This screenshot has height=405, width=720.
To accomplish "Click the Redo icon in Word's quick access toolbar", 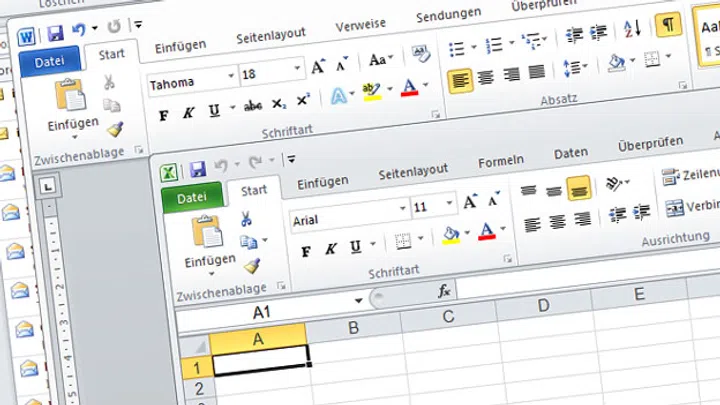I will pos(114,27).
